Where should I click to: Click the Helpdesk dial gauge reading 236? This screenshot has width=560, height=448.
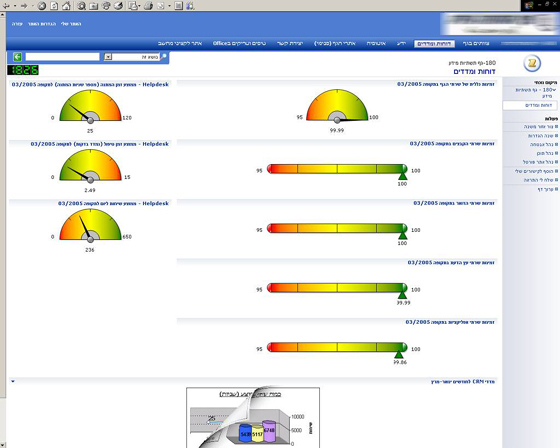click(90, 225)
